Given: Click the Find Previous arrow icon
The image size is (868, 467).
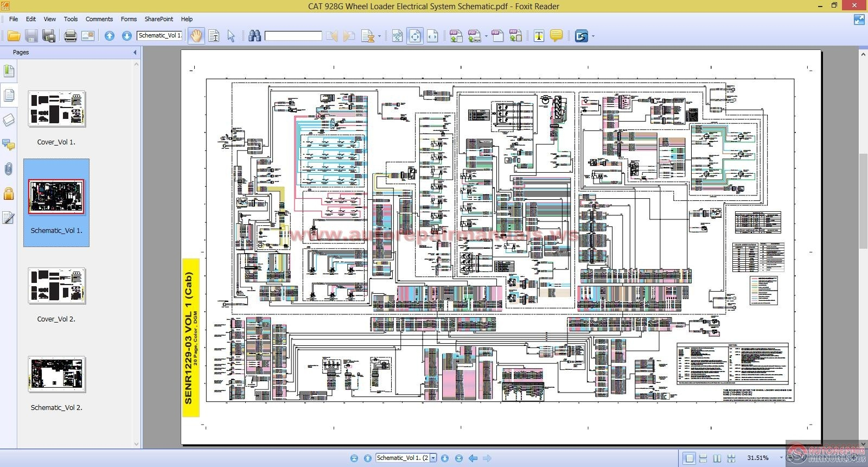Looking at the screenshot, I should point(331,36).
